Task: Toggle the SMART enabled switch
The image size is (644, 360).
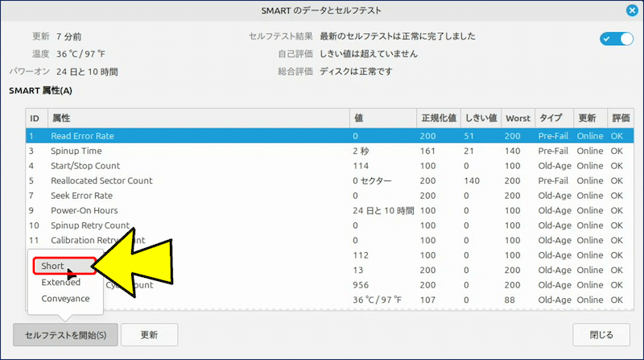Action: click(616, 39)
